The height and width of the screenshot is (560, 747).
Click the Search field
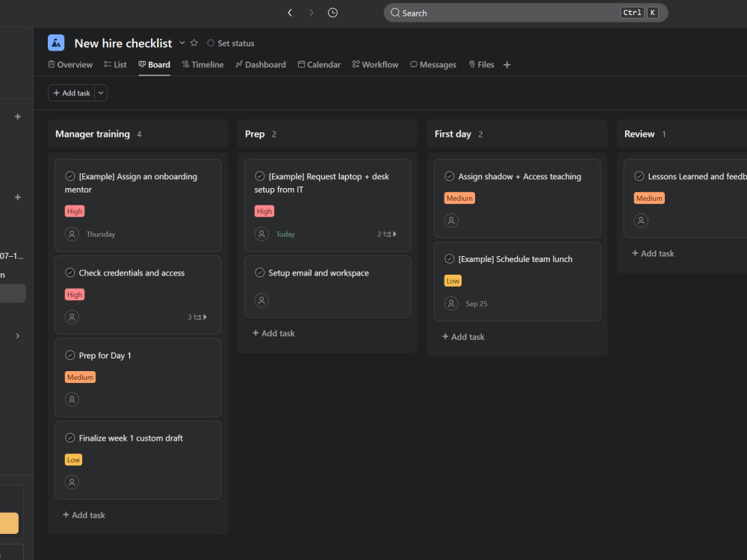pos(525,13)
